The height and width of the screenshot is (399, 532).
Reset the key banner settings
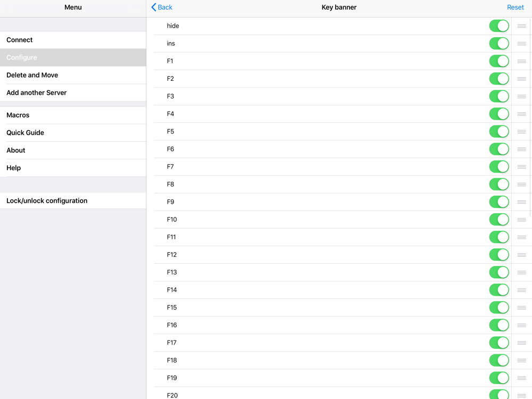pos(515,7)
